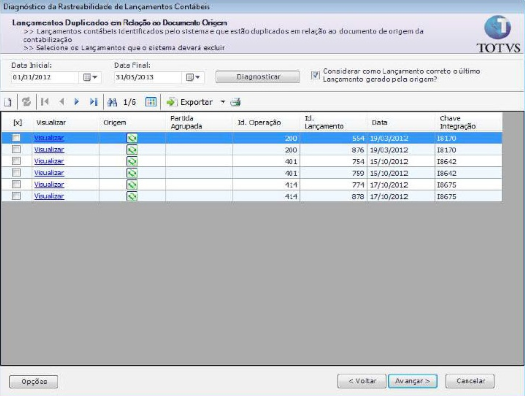Screen dimensions: 525x396
Task: Click the Data Inicial date field
Action: click(45, 77)
